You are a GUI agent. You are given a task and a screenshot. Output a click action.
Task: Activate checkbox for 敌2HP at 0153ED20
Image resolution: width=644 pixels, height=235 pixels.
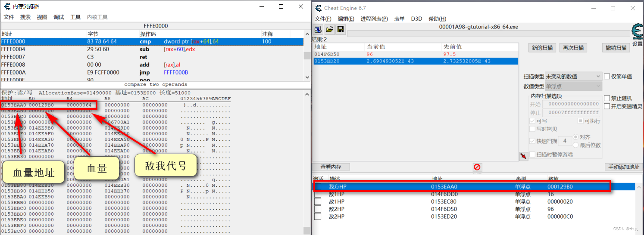[x=318, y=216]
